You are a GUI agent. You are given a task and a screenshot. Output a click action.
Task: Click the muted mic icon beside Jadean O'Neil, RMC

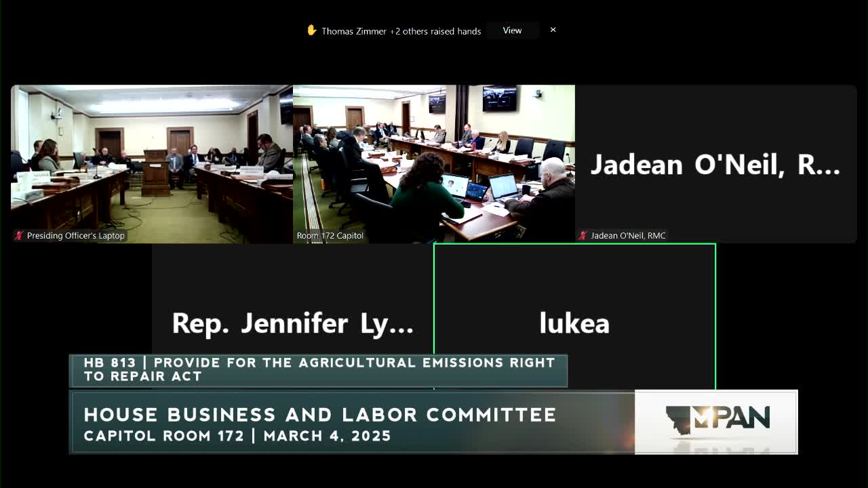coord(583,235)
